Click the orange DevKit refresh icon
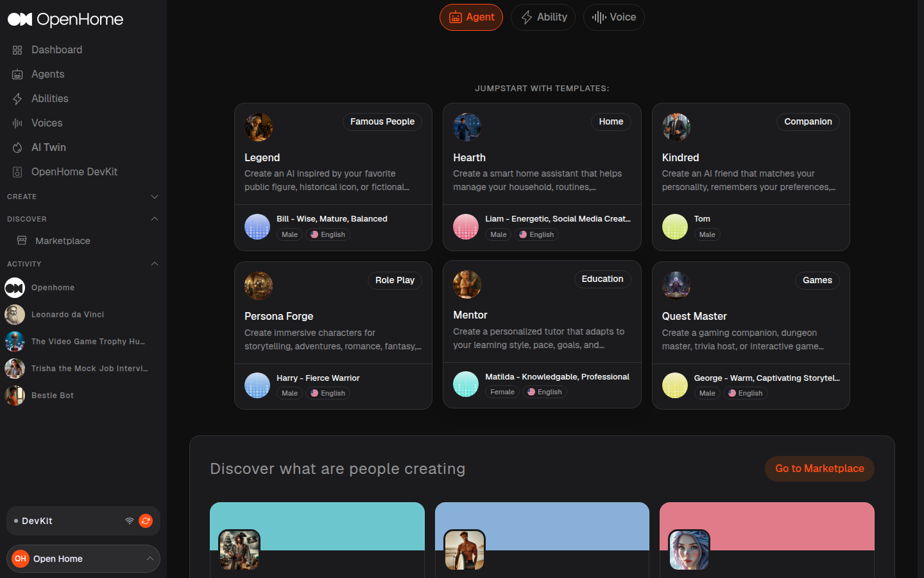This screenshot has width=924, height=578. tap(146, 521)
